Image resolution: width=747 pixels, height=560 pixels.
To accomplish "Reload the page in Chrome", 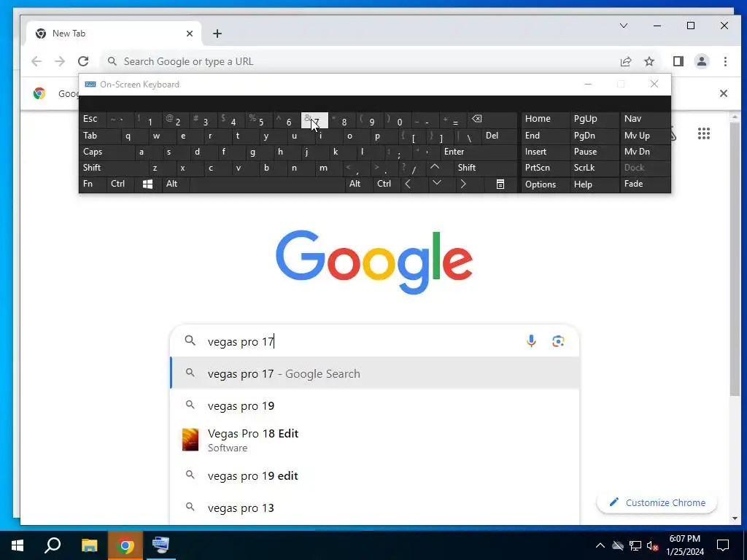I will click(83, 61).
